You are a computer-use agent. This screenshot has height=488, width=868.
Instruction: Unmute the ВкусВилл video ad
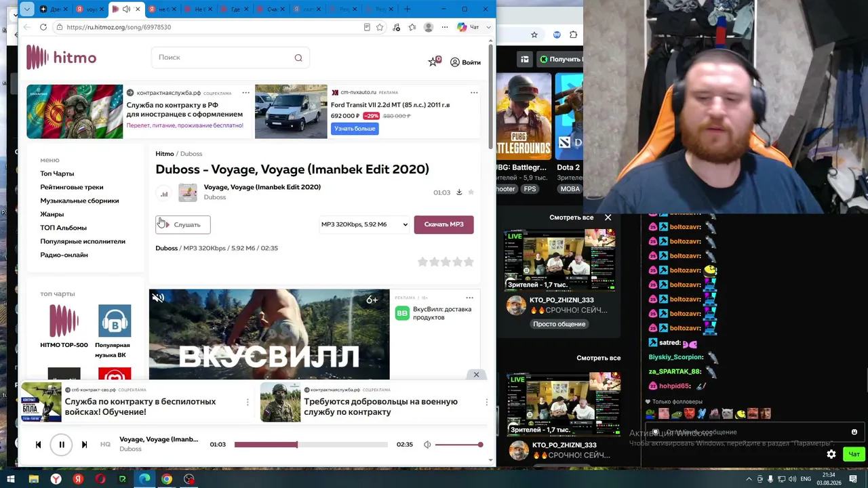(x=158, y=298)
